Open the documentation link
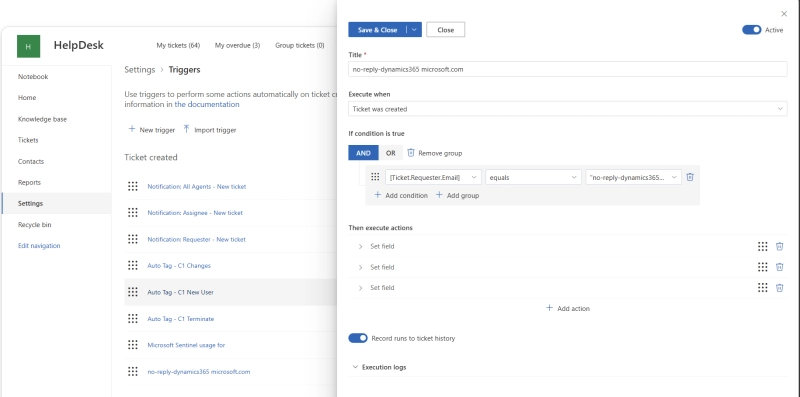 pyautogui.click(x=207, y=104)
